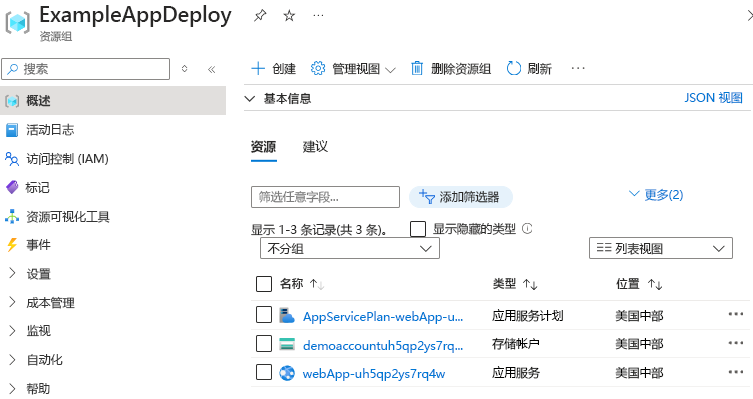Close the resource group blade
The height and width of the screenshot is (399, 753).
(750, 16)
